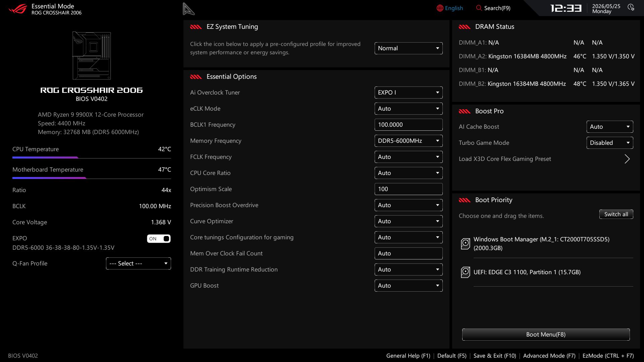
Task: Click the language globe icon
Action: [440, 8]
